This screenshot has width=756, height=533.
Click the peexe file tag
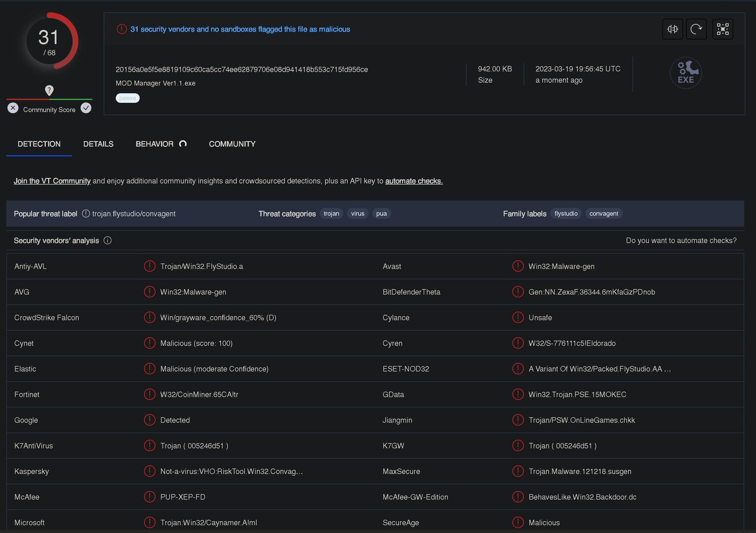click(x=127, y=98)
